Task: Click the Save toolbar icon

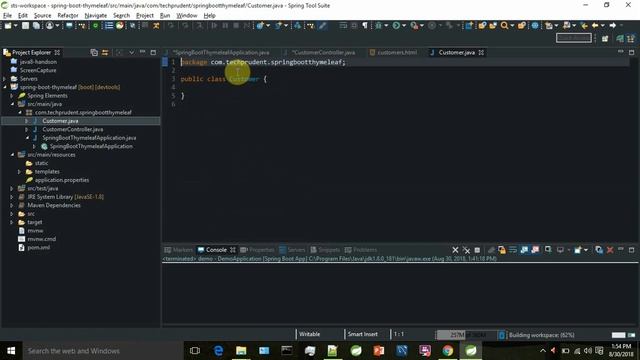Action: point(25,26)
